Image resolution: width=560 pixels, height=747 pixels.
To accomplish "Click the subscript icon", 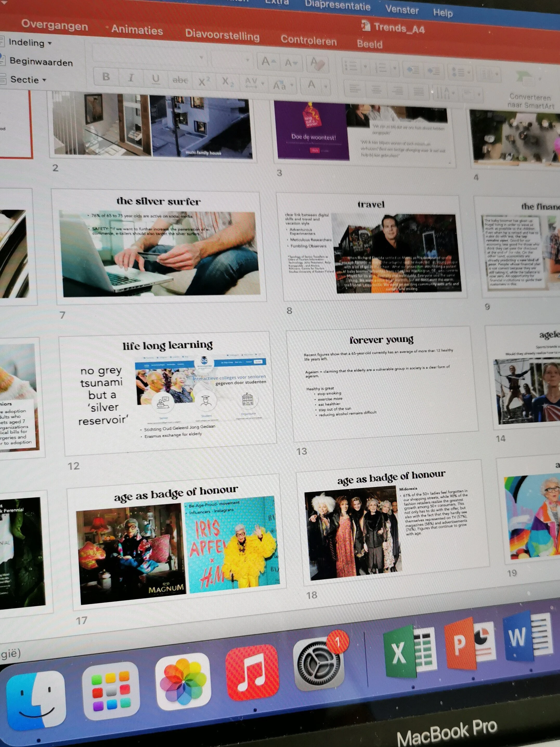I will click(x=227, y=82).
